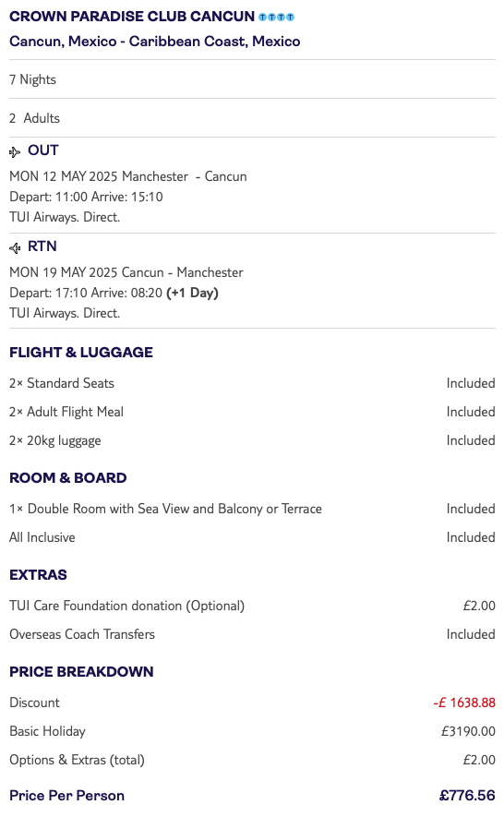The height and width of the screenshot is (817, 504).
Task: Click the TUI rating icons beside hotel name
Action: click(276, 18)
